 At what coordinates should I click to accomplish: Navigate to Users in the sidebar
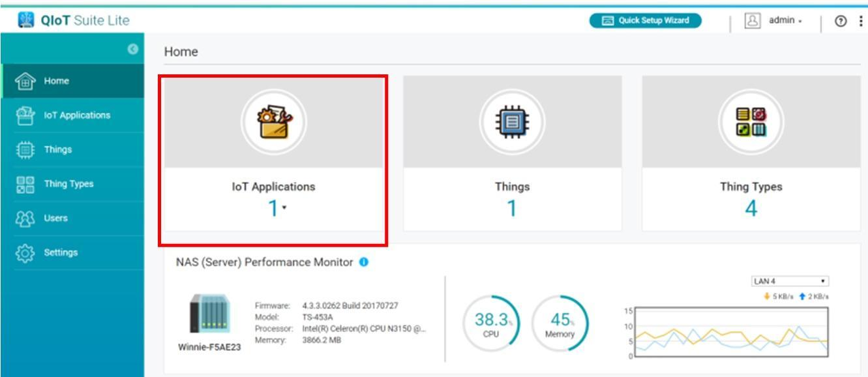tap(55, 219)
